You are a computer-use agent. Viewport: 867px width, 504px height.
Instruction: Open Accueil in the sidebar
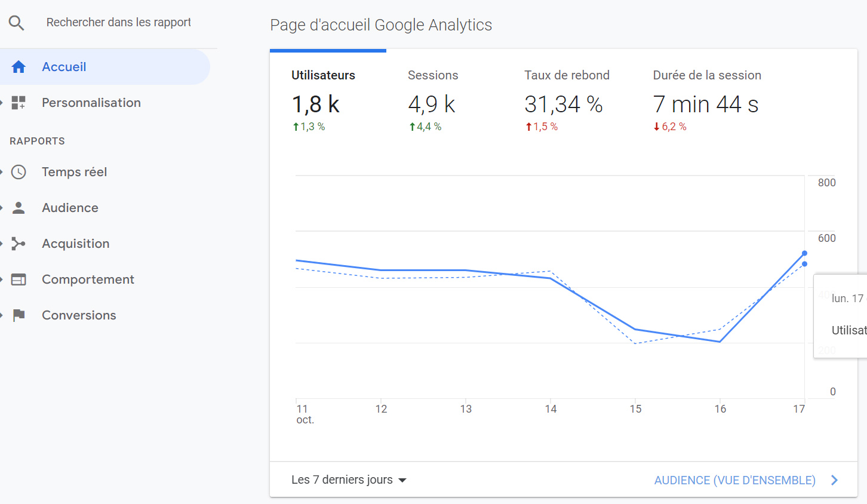coord(105,67)
